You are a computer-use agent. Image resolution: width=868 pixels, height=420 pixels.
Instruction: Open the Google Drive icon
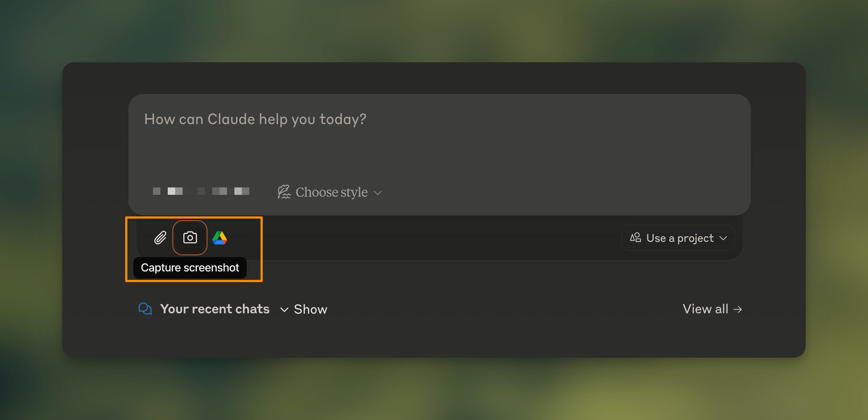point(220,238)
